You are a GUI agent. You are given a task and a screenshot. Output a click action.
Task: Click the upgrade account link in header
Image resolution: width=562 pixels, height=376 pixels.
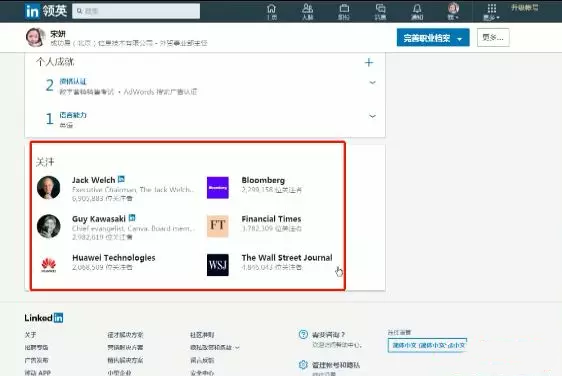point(524,8)
